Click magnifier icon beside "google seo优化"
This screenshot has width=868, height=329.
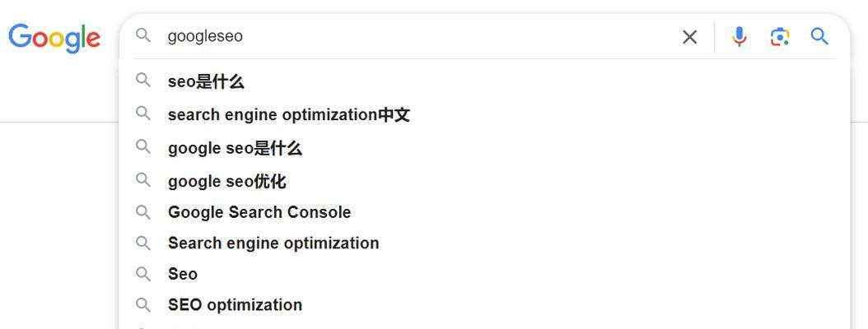[x=143, y=179]
